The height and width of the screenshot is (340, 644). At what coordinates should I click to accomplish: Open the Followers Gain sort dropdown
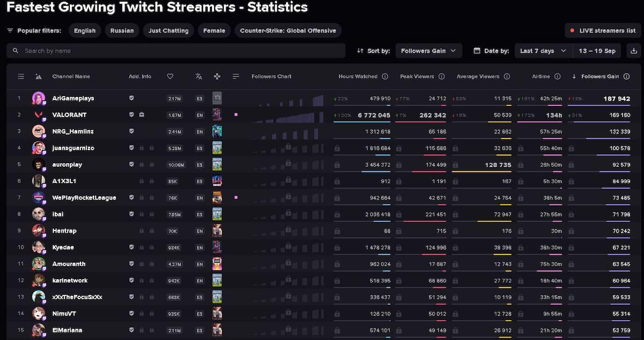429,51
